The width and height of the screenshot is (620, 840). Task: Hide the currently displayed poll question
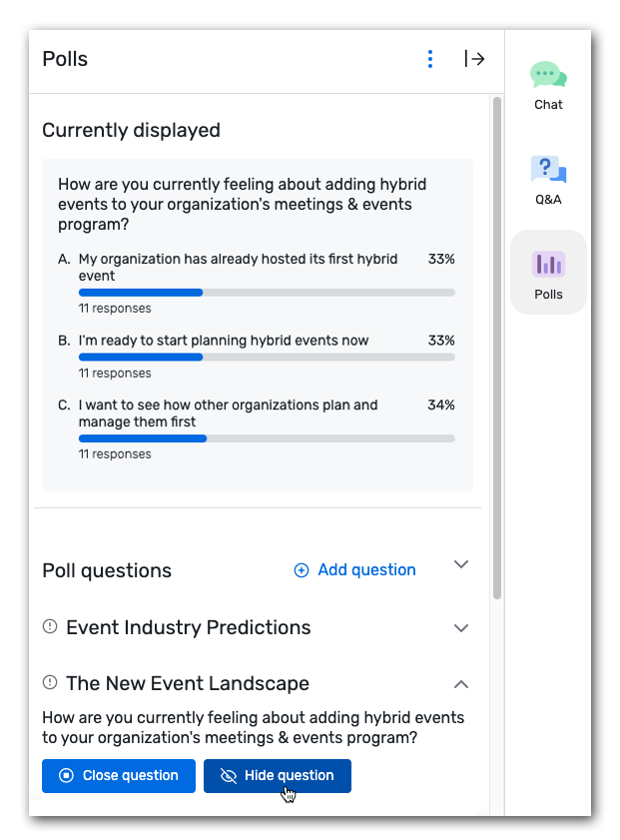[x=277, y=776]
